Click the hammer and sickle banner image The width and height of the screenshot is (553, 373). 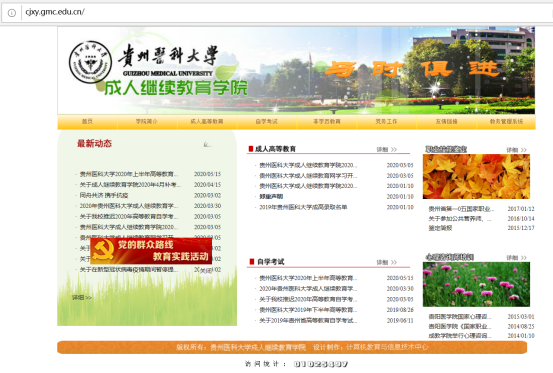[x=151, y=251]
